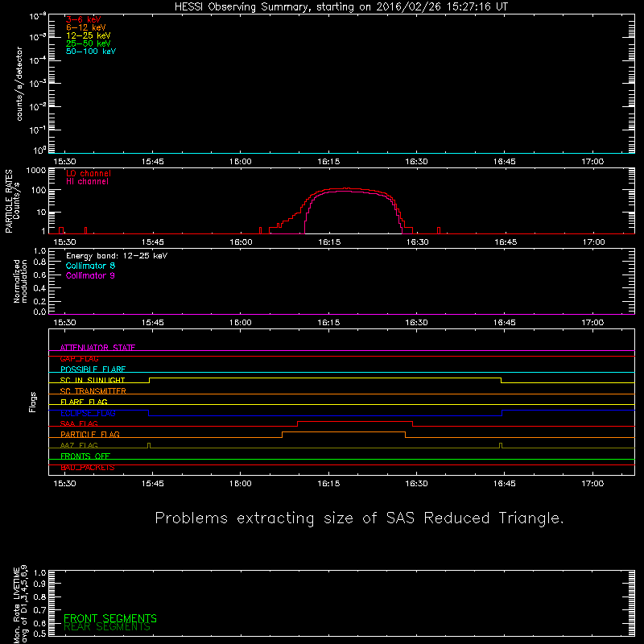644x644 pixels.
Task: Click the counts/s/detector axis label
Action: click(x=19, y=84)
